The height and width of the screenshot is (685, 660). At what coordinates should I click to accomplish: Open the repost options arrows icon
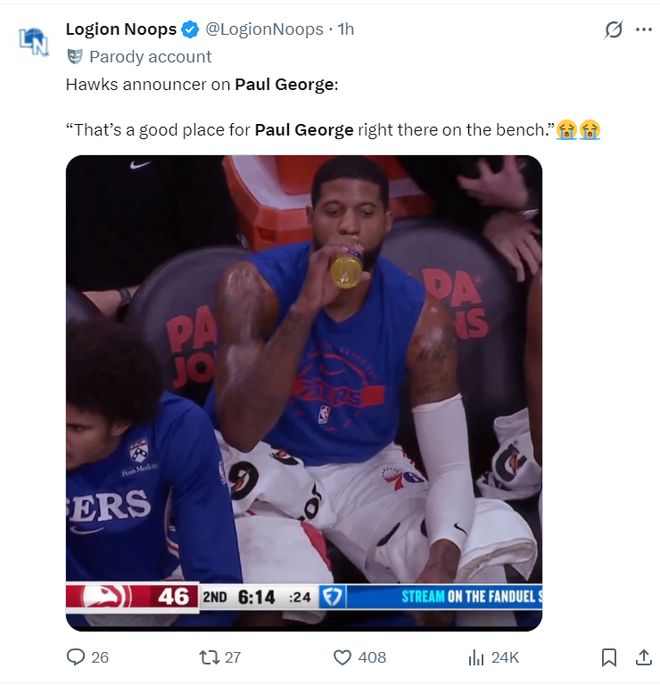pos(208,657)
